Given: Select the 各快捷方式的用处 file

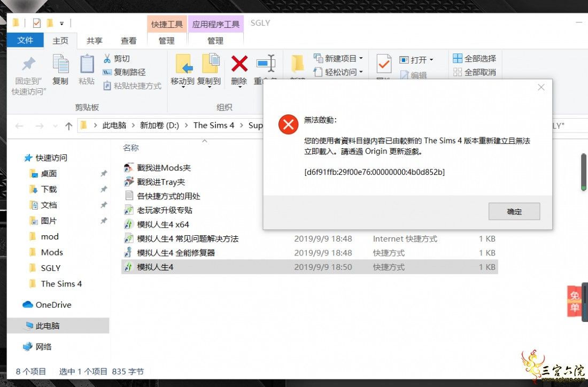Looking at the screenshot, I should [162, 196].
